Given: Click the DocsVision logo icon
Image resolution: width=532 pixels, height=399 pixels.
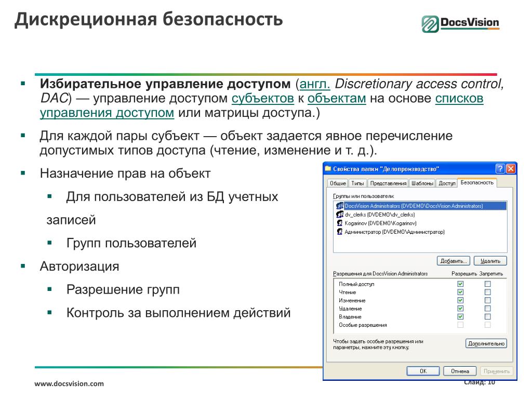Looking at the screenshot, I should [430, 24].
